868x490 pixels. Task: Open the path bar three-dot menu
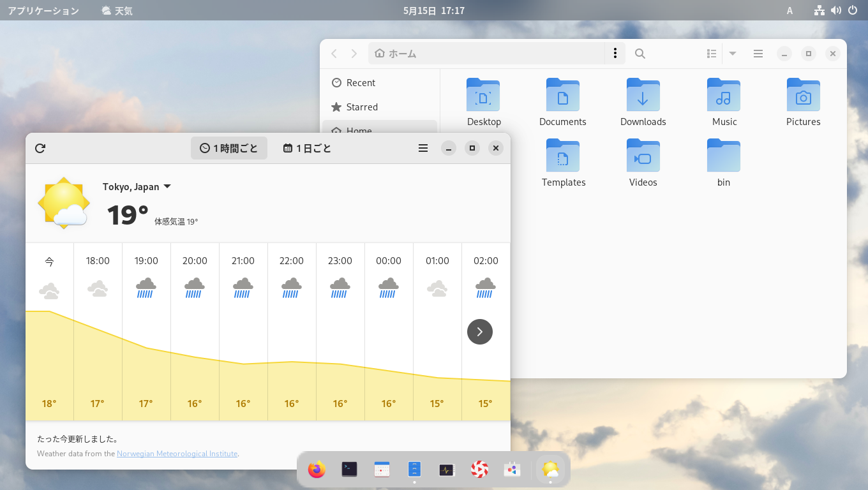[x=615, y=54]
